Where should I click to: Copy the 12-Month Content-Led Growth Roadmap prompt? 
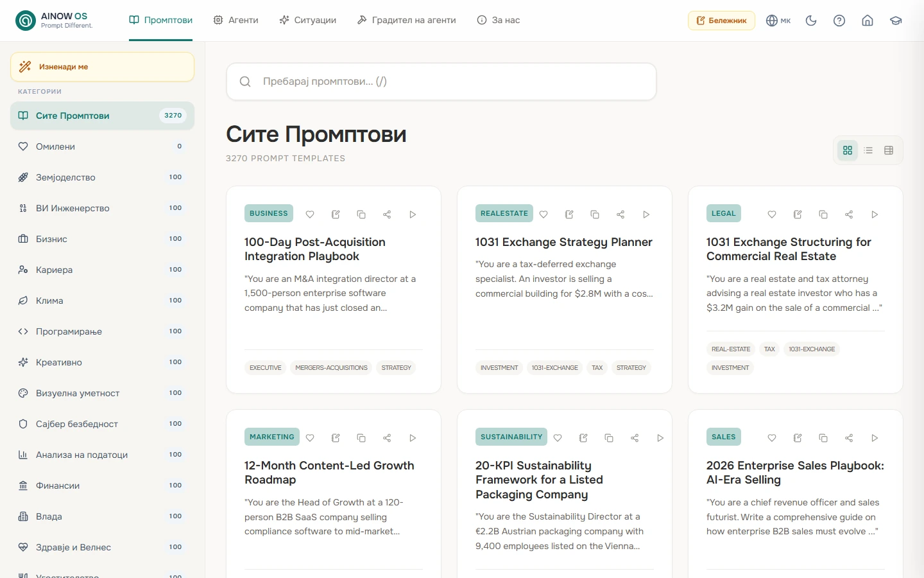coord(361,438)
